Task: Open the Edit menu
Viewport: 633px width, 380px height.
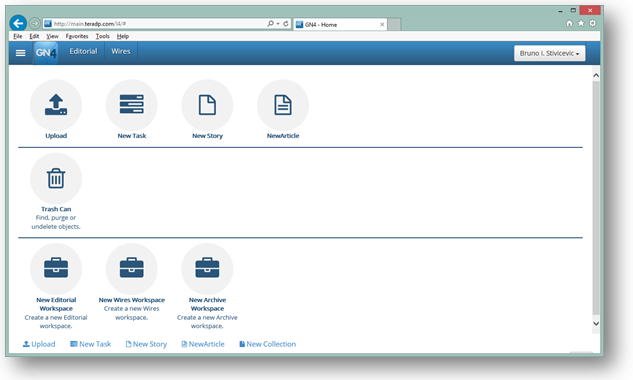Action: pos(34,36)
